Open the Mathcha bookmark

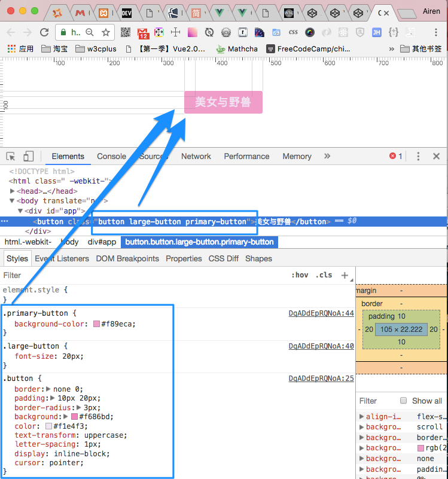(x=237, y=49)
